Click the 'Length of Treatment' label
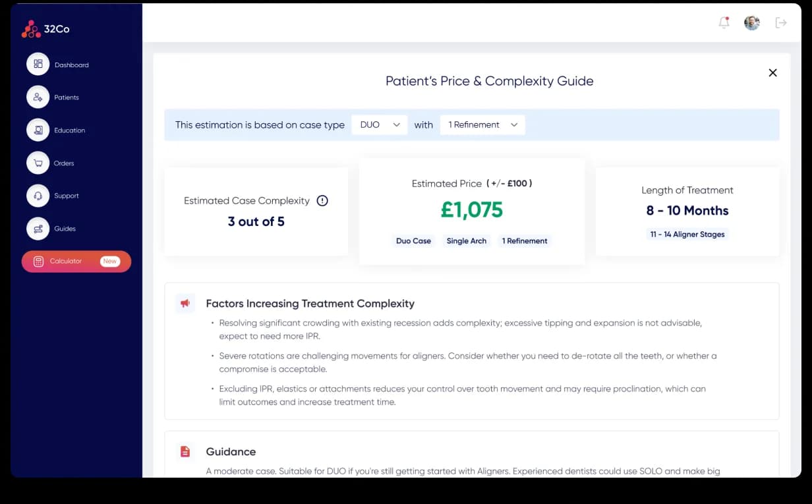This screenshot has height=504, width=812. tap(687, 190)
